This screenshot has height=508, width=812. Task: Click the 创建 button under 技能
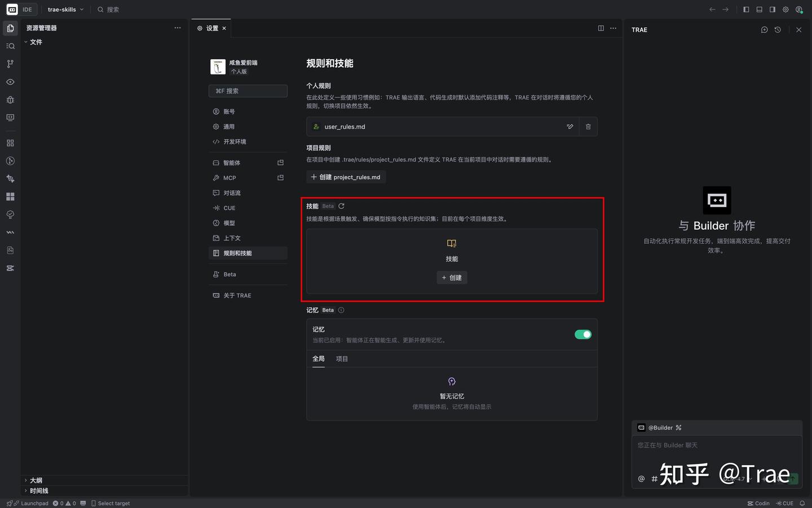(452, 278)
